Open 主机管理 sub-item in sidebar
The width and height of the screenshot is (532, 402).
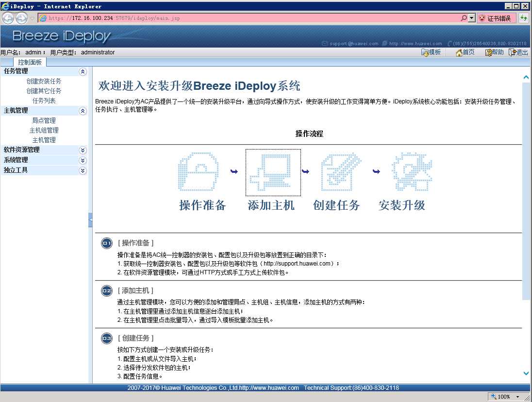pyautogui.click(x=44, y=140)
